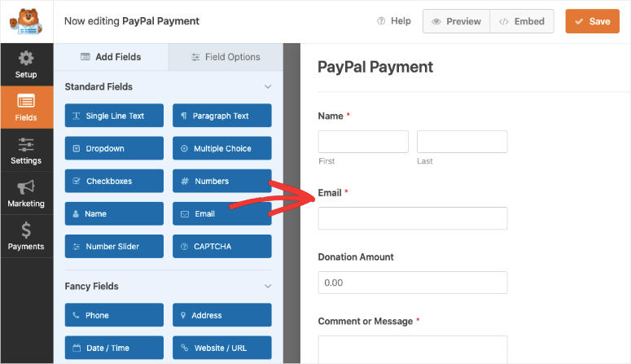Preview the form
The height and width of the screenshot is (364, 631).
click(x=456, y=21)
